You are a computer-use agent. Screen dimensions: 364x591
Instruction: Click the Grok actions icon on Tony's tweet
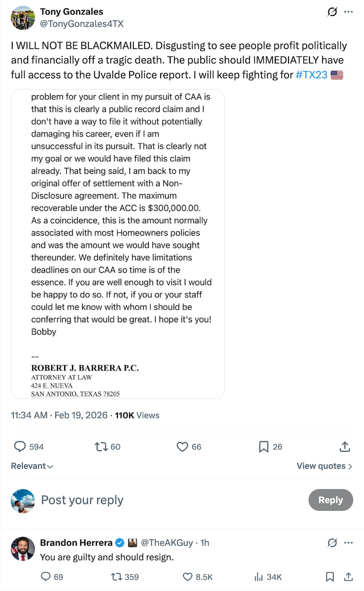click(x=332, y=12)
